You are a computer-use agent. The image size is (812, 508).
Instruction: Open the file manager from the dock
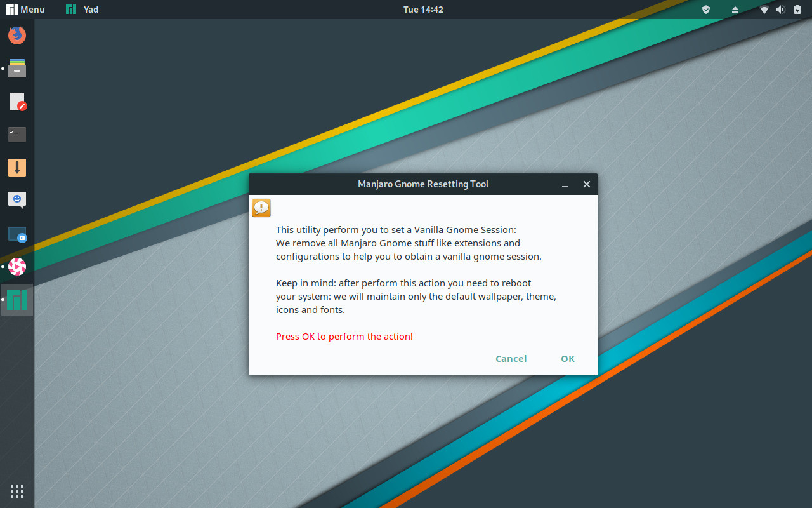16,68
